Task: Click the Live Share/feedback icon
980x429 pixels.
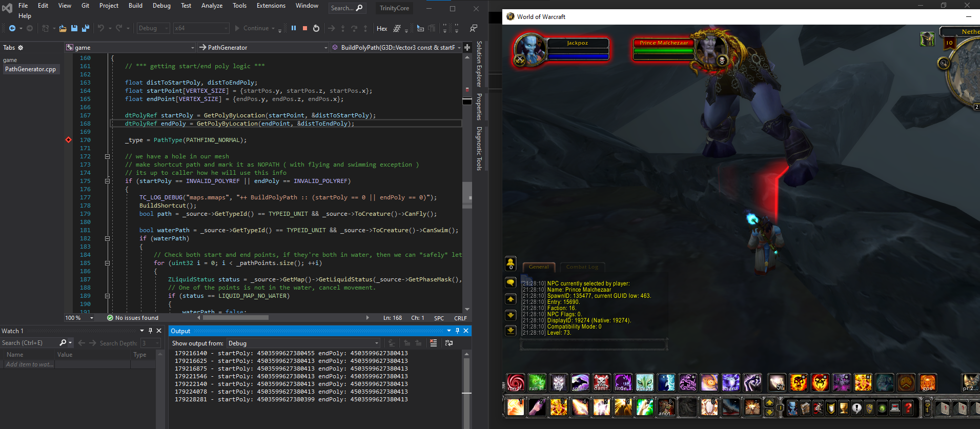Action: (x=474, y=28)
